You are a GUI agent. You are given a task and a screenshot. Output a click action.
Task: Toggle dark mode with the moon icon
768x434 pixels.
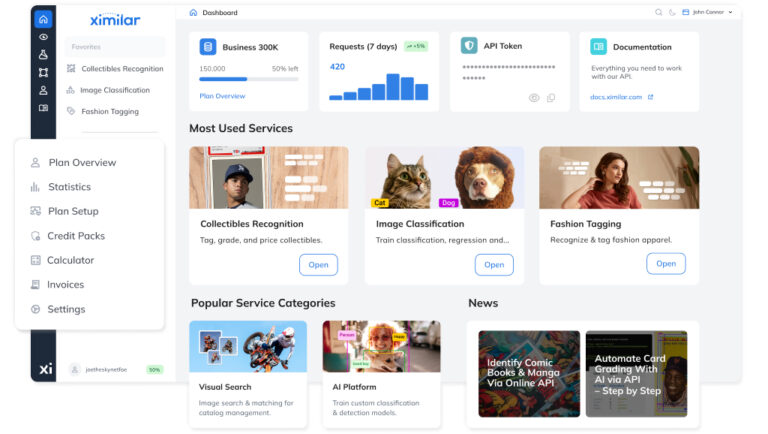pyautogui.click(x=672, y=12)
